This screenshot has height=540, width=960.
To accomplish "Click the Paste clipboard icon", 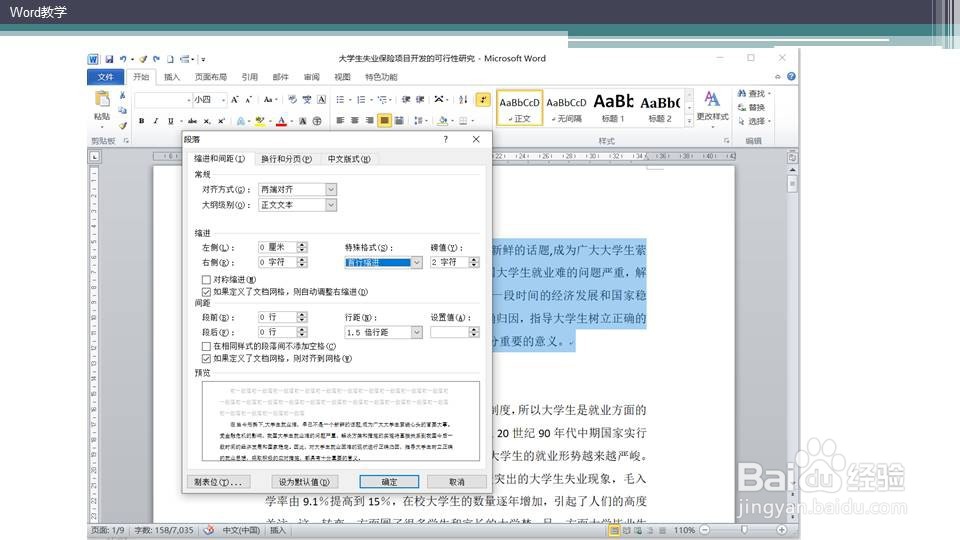I will (x=102, y=99).
